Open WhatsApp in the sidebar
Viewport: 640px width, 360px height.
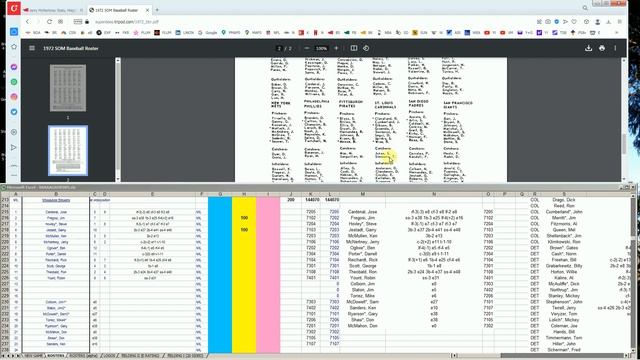point(13,82)
